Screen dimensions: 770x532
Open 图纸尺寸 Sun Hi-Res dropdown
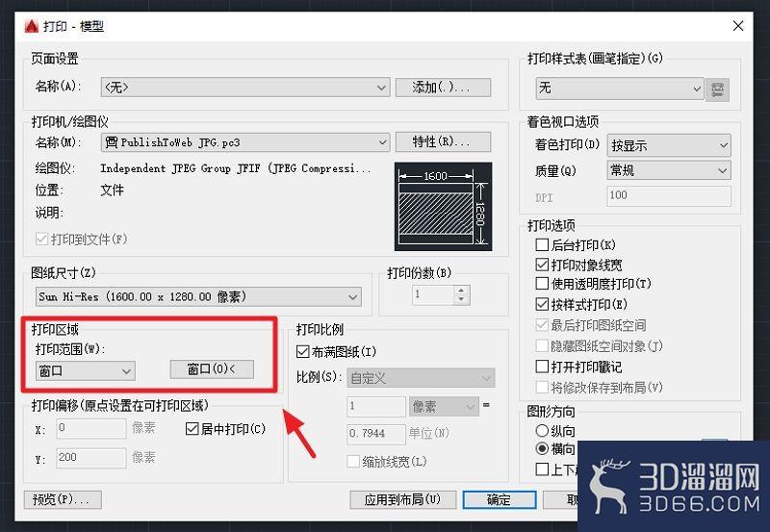pyautogui.click(x=198, y=296)
